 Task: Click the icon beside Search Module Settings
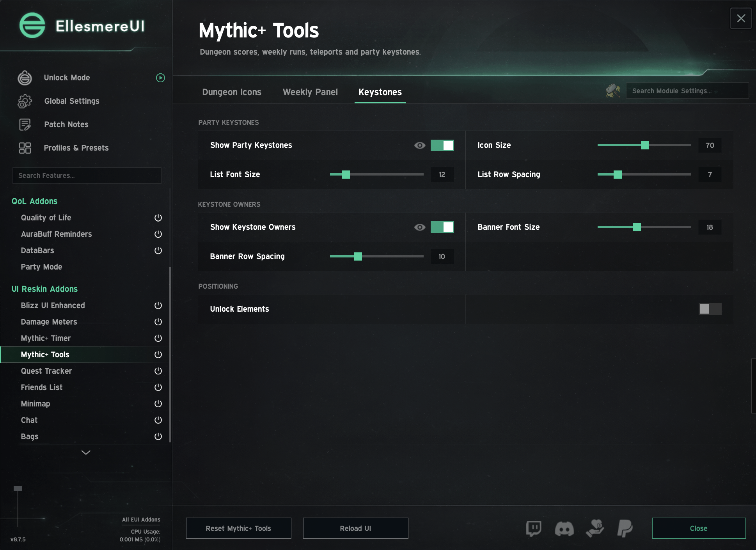tap(613, 91)
